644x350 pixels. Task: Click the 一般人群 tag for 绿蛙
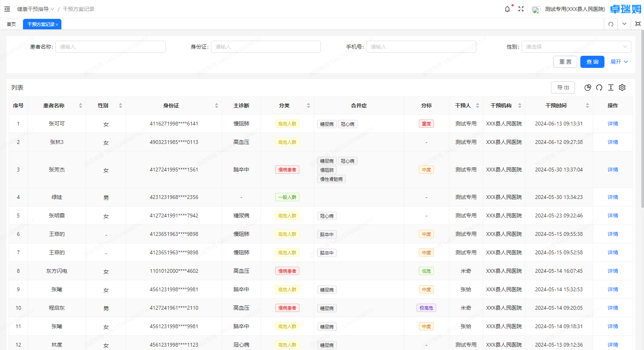[x=287, y=197]
